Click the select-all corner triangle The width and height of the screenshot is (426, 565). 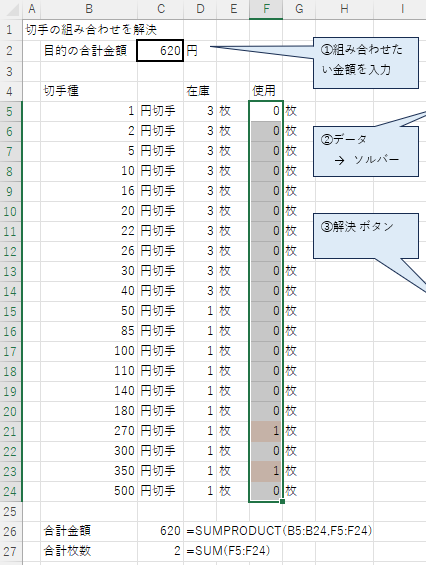pyautogui.click(x=11, y=9)
